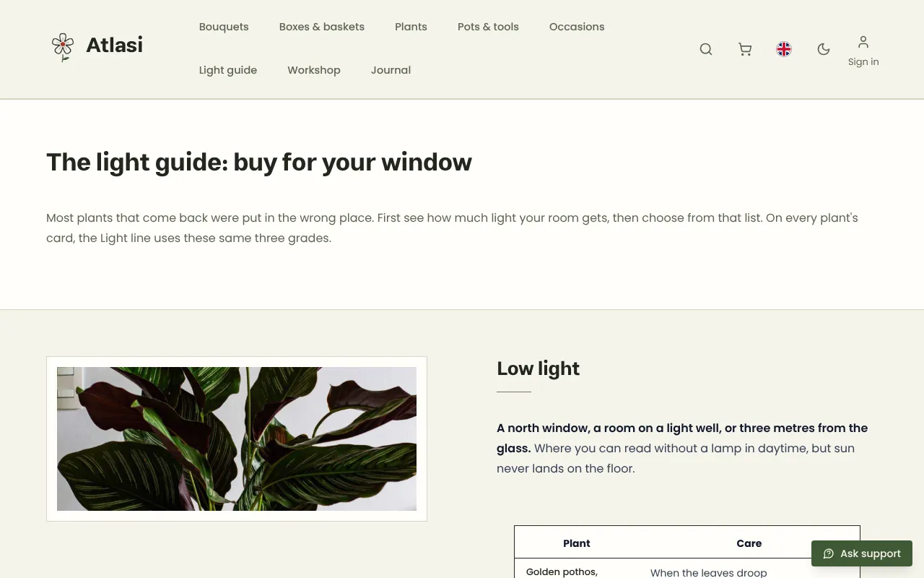The height and width of the screenshot is (578, 924).
Task: Open the calathea plant photo
Action: (x=237, y=439)
